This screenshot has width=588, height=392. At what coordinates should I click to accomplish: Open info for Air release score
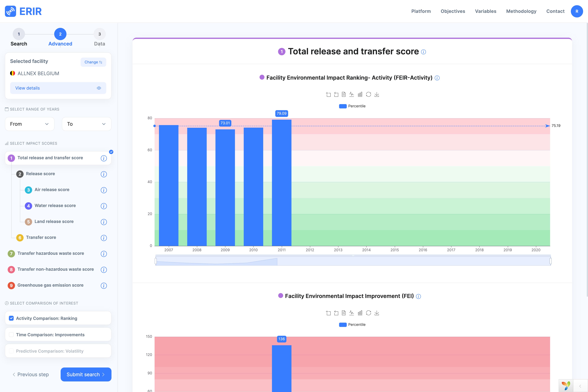point(104,190)
